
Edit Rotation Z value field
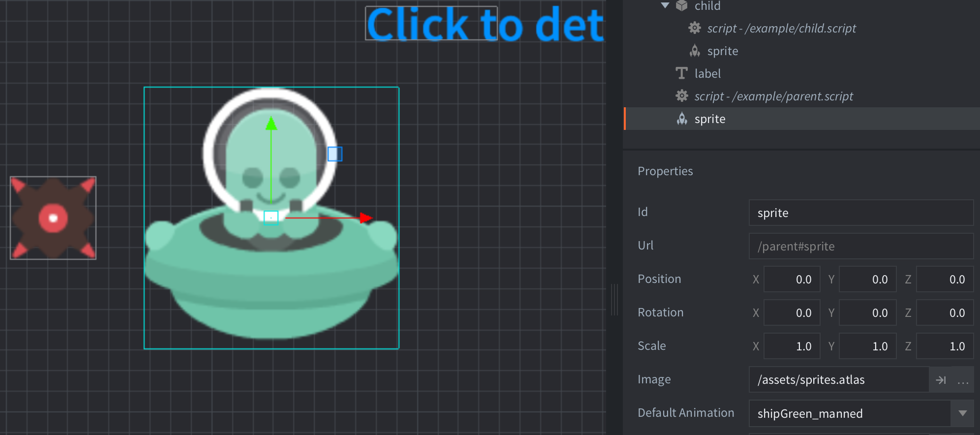pyautogui.click(x=945, y=312)
